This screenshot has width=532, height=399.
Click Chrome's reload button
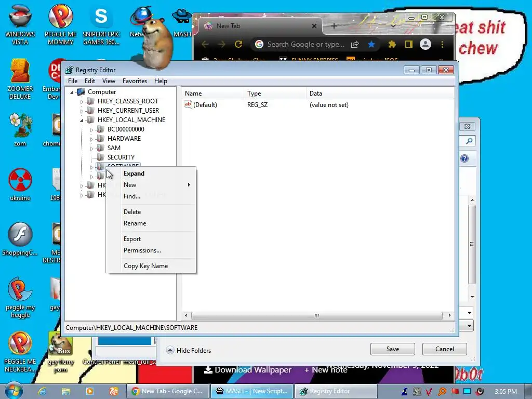[238, 44]
